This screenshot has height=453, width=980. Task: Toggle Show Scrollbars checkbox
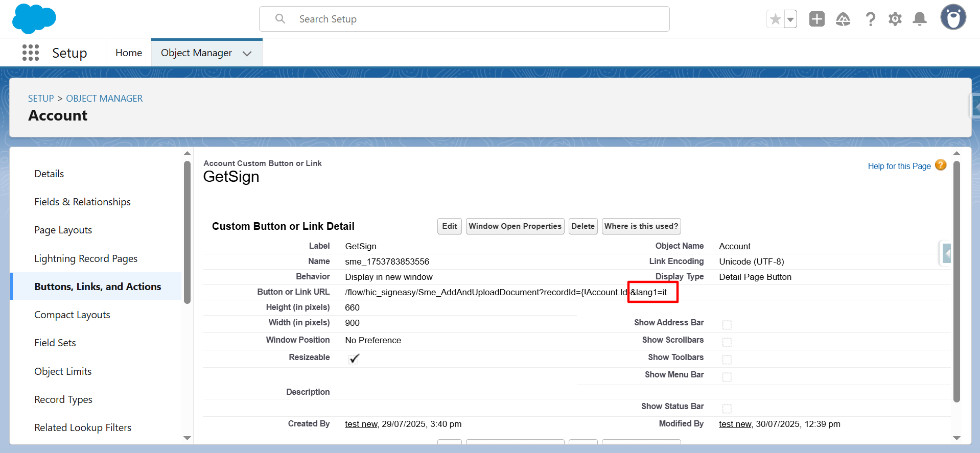coord(727,342)
